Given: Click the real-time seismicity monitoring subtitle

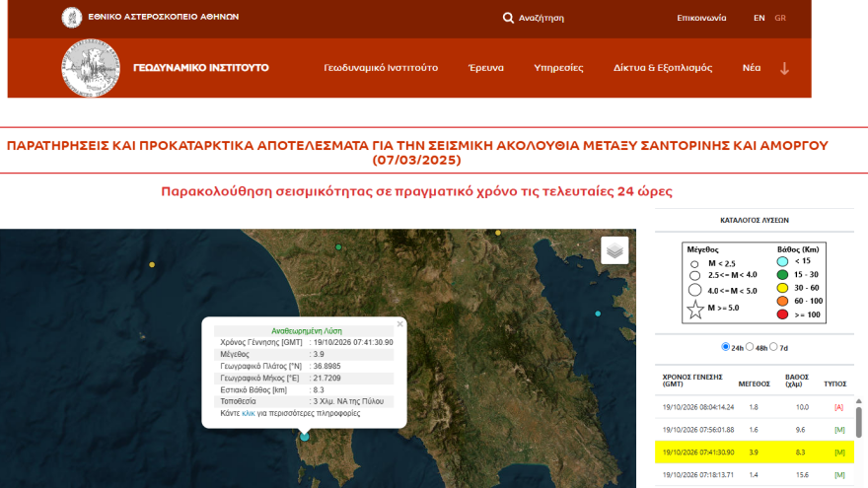Looking at the screenshot, I should (417, 191).
